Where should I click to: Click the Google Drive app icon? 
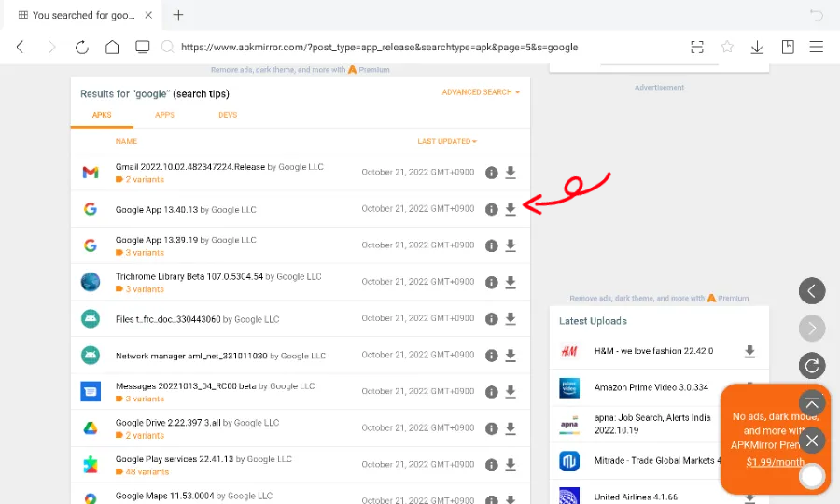click(x=91, y=428)
